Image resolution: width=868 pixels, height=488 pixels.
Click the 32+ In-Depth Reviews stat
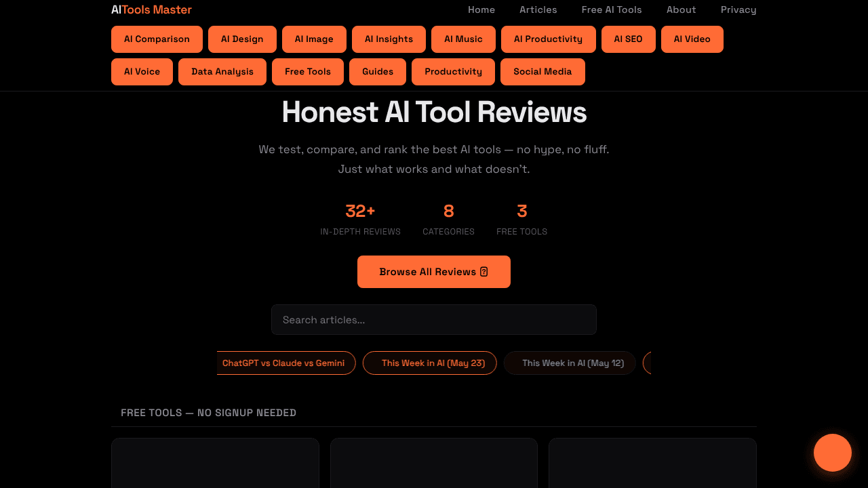click(x=360, y=220)
